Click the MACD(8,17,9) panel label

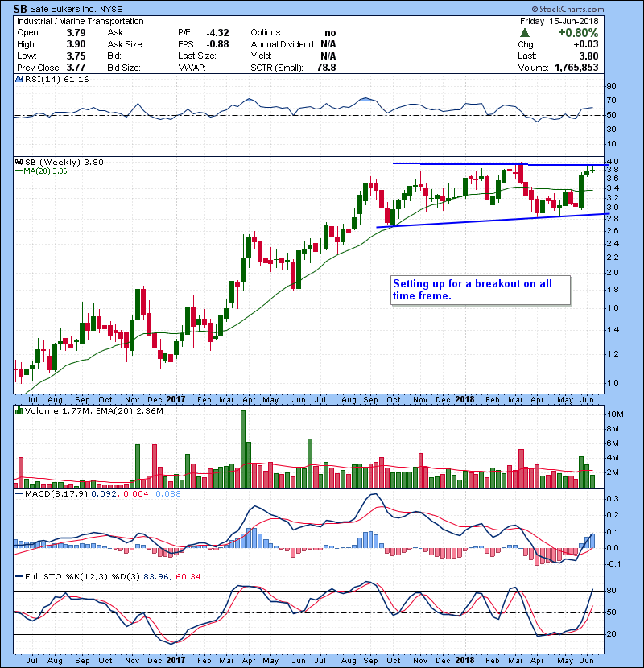[x=56, y=494]
